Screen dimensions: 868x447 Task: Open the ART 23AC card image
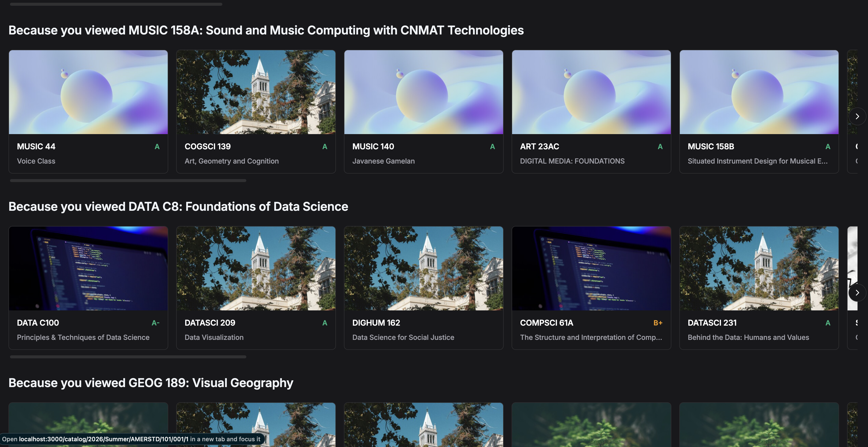[x=591, y=92]
